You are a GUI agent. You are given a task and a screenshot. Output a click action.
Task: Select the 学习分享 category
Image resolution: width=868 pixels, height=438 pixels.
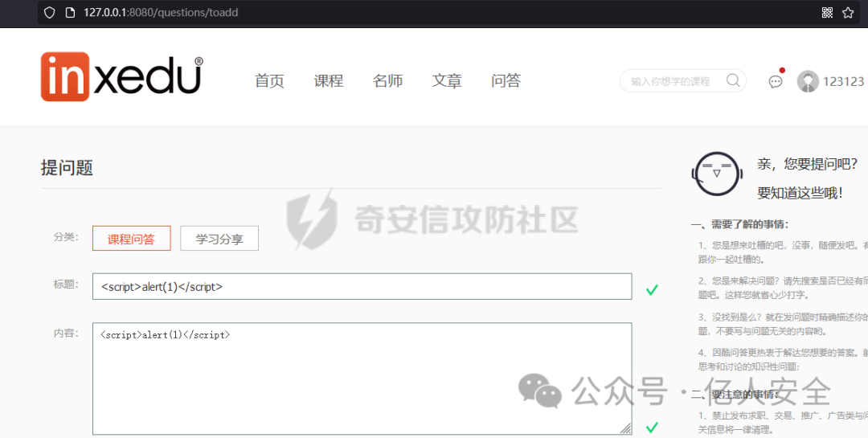pos(219,239)
